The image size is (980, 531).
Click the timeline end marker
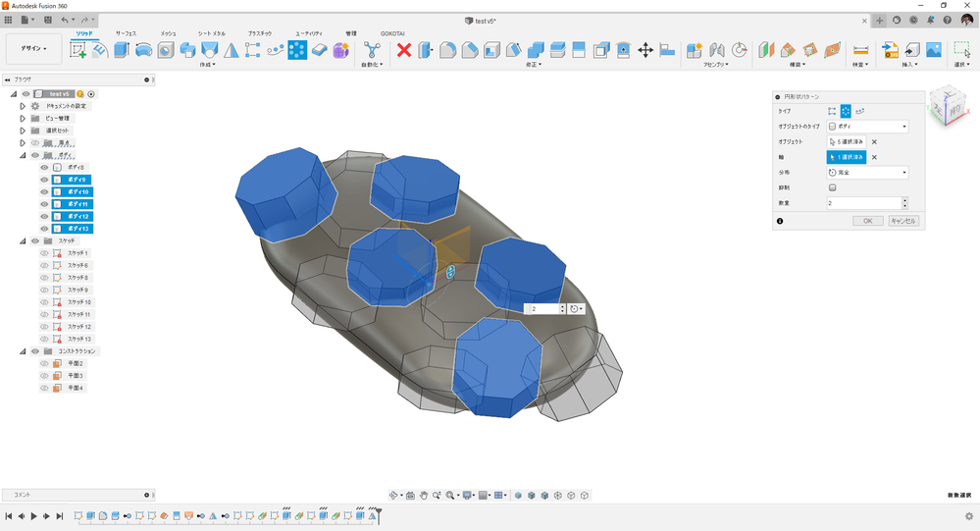point(378,516)
